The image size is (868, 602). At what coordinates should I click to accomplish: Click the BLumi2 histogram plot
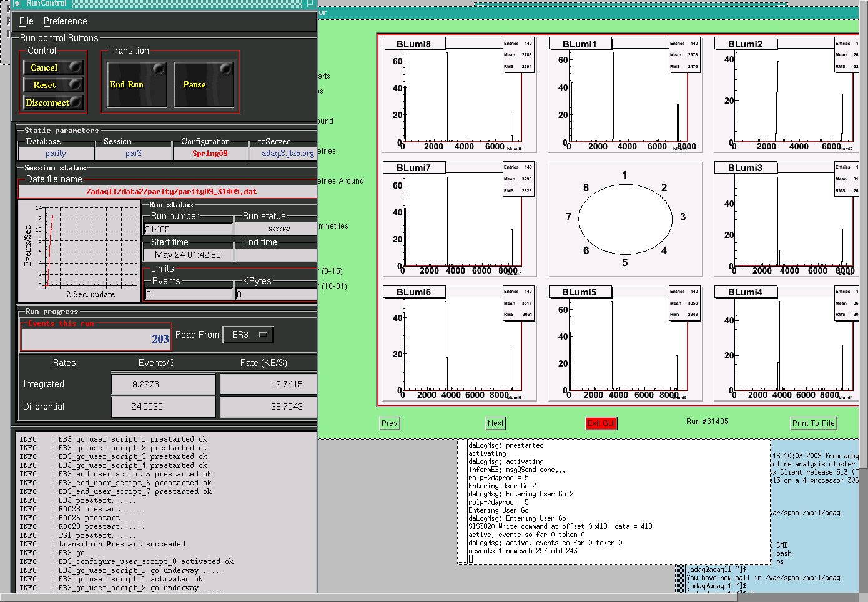786,95
